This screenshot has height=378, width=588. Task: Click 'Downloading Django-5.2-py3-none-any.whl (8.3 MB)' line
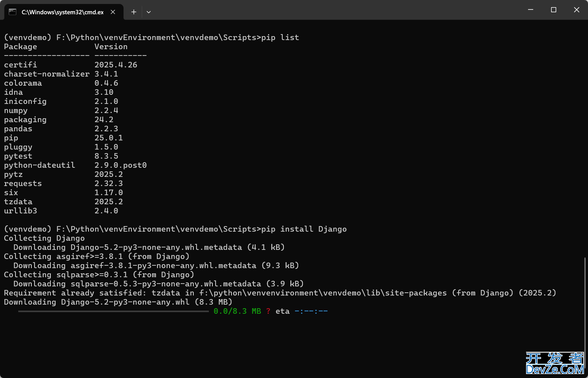(x=118, y=302)
